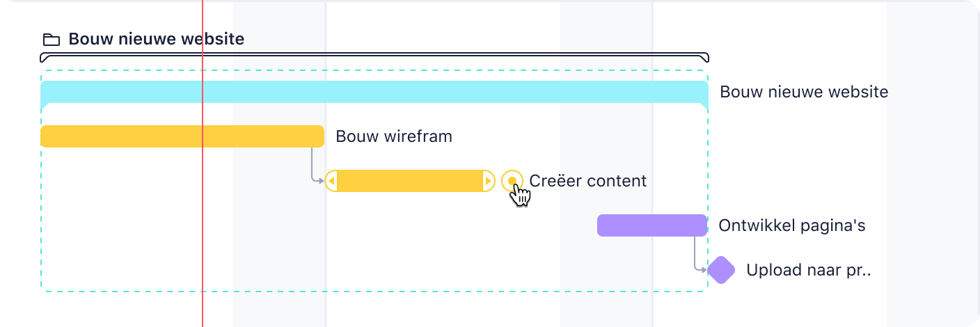Click the left arrow handle on Creëer content bar
Viewport: 980px width, 327px height.
[332, 181]
